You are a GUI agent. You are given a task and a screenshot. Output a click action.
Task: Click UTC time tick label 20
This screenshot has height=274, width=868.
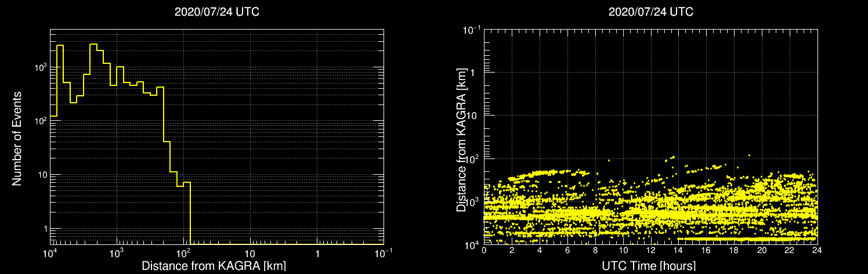[x=762, y=250]
